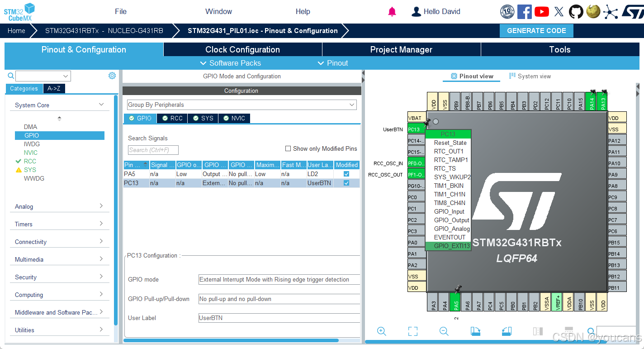This screenshot has width=644, height=349.
Task: Open the Group By Peripherals dropdown
Action: [x=241, y=105]
